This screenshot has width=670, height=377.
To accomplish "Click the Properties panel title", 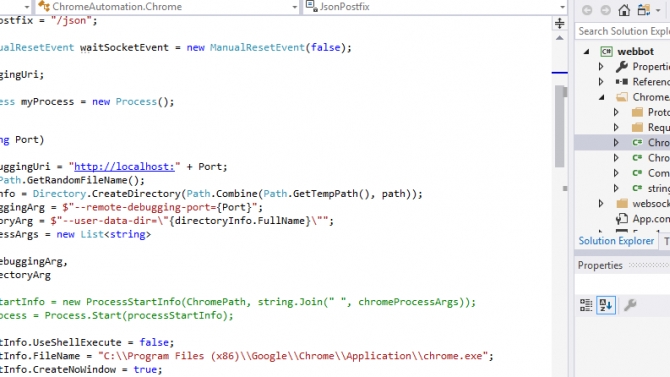I will 600,265.
